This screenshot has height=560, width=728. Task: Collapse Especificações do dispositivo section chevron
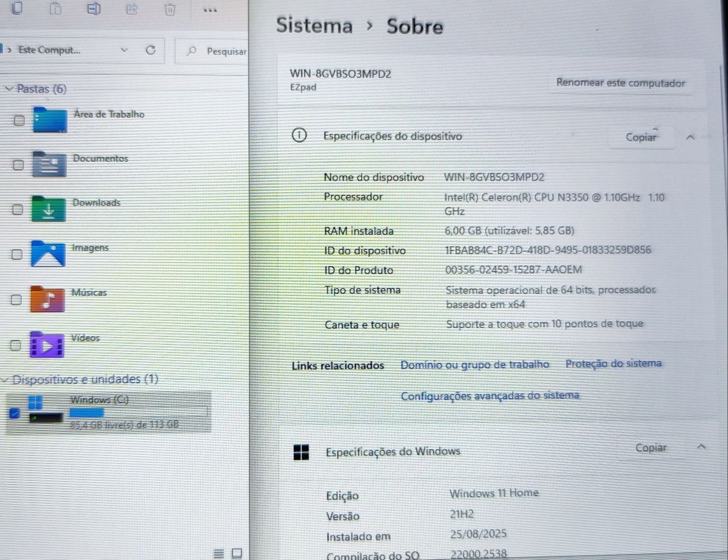(x=690, y=137)
